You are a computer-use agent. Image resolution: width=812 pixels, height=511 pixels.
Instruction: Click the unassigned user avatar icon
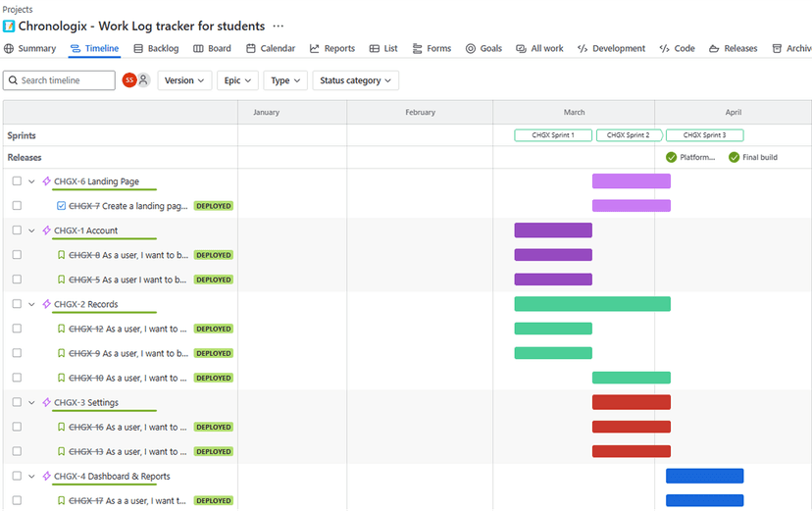[x=143, y=80]
